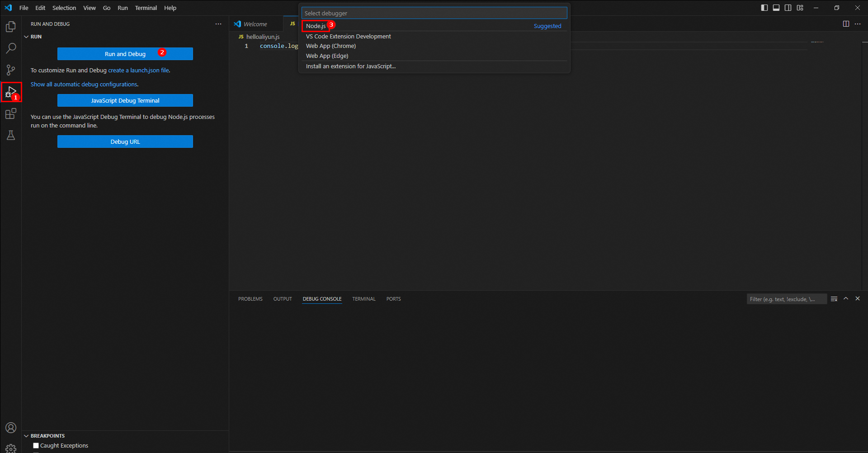Enable Caught Exceptions breakpoint checkbox
Viewport: 868px width, 453px height.
coord(36,446)
